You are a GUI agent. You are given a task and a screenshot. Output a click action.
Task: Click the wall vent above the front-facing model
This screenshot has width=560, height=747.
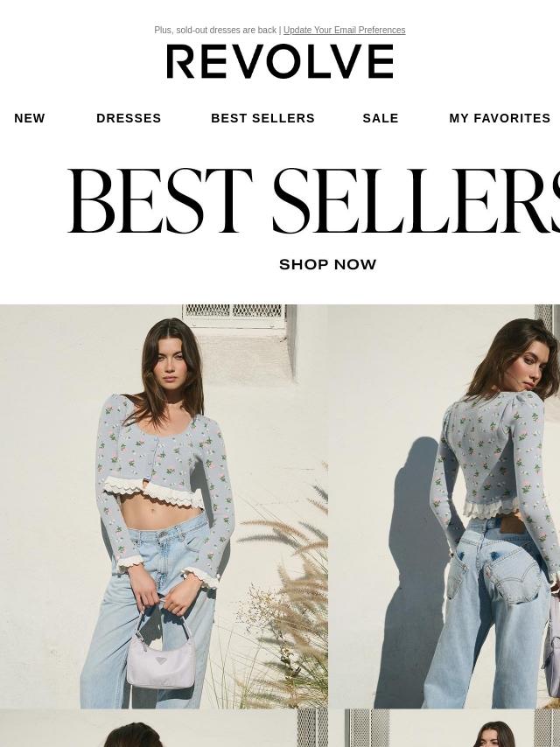tap(235, 316)
